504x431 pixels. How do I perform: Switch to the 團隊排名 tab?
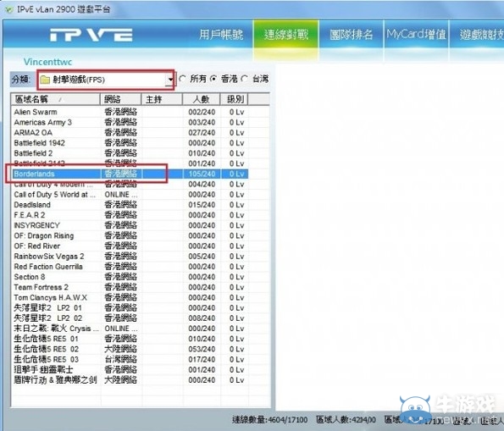pos(352,35)
